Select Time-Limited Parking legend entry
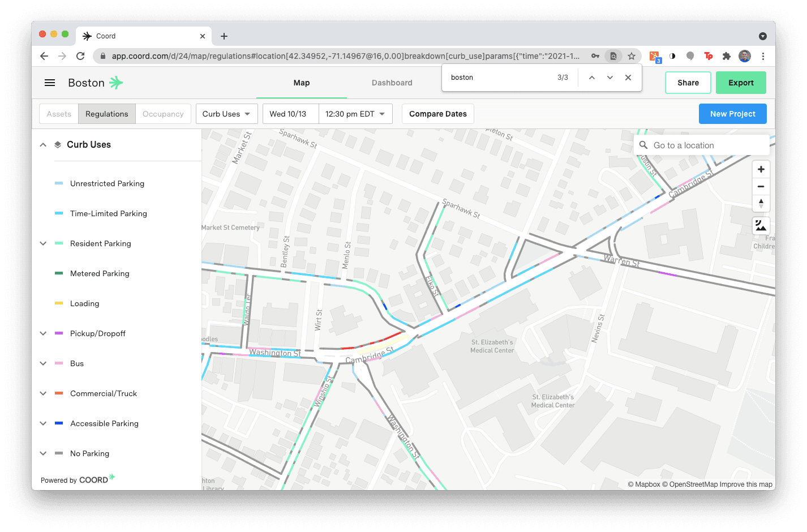The width and height of the screenshot is (807, 532). click(109, 213)
